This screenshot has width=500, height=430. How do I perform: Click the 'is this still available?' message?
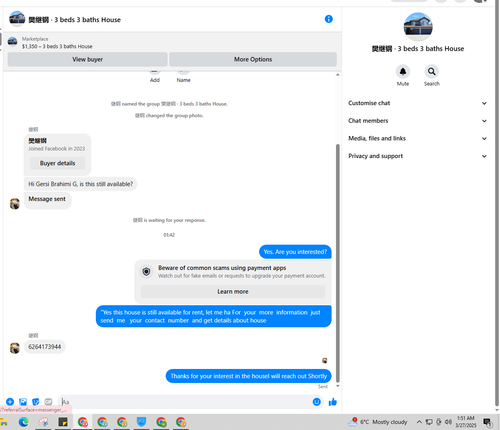pos(80,184)
